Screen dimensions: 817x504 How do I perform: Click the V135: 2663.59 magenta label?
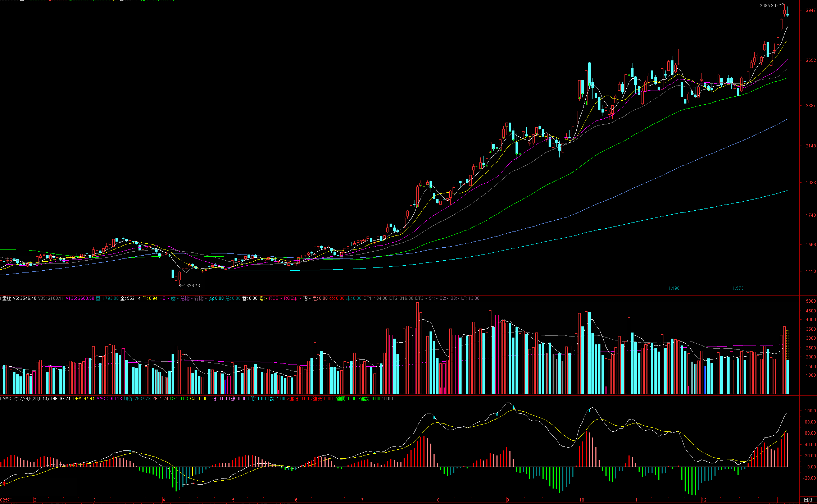coord(80,298)
